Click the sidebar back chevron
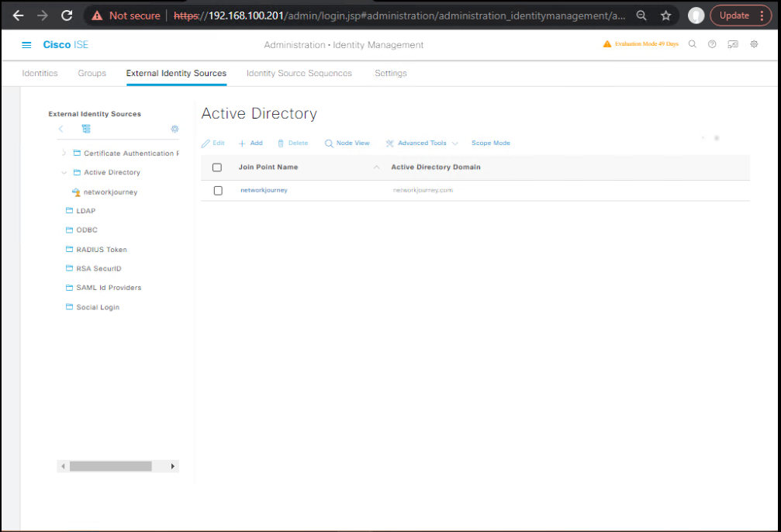 [x=60, y=129]
